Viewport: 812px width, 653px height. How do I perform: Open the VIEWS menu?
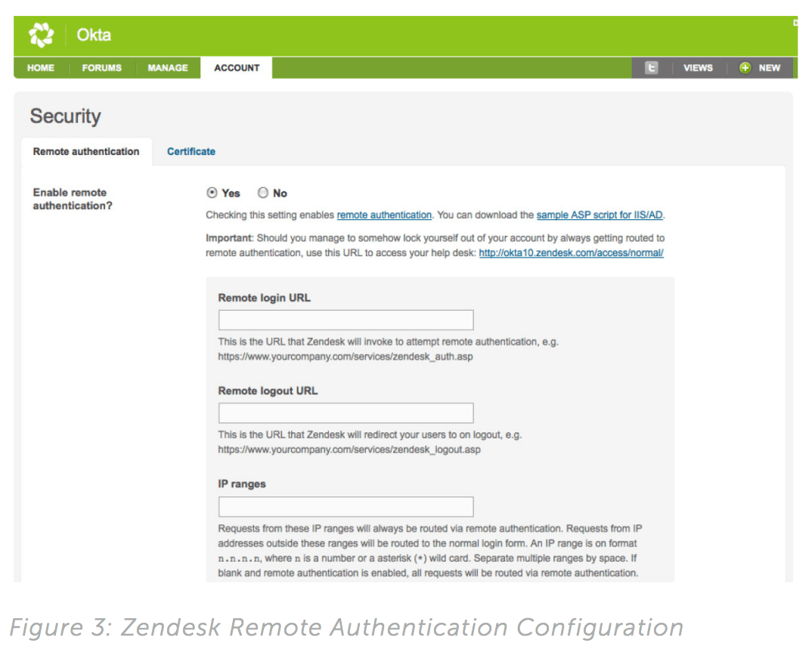click(698, 68)
